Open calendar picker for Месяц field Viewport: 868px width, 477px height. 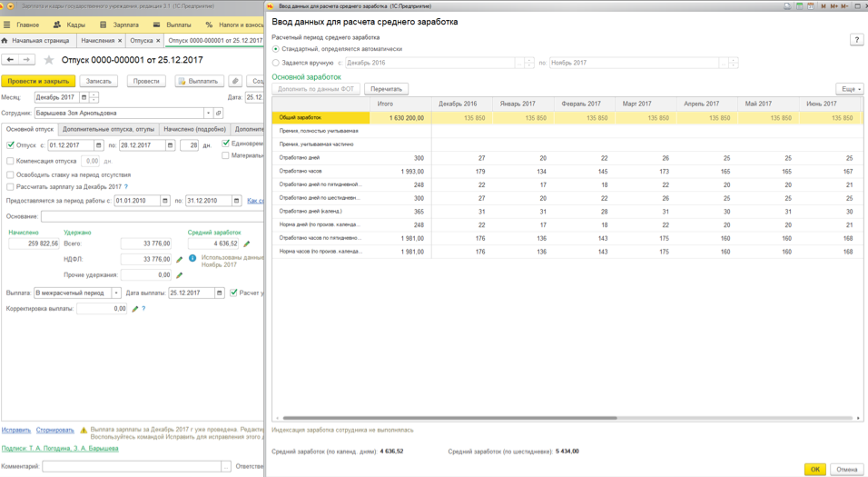pos(84,97)
